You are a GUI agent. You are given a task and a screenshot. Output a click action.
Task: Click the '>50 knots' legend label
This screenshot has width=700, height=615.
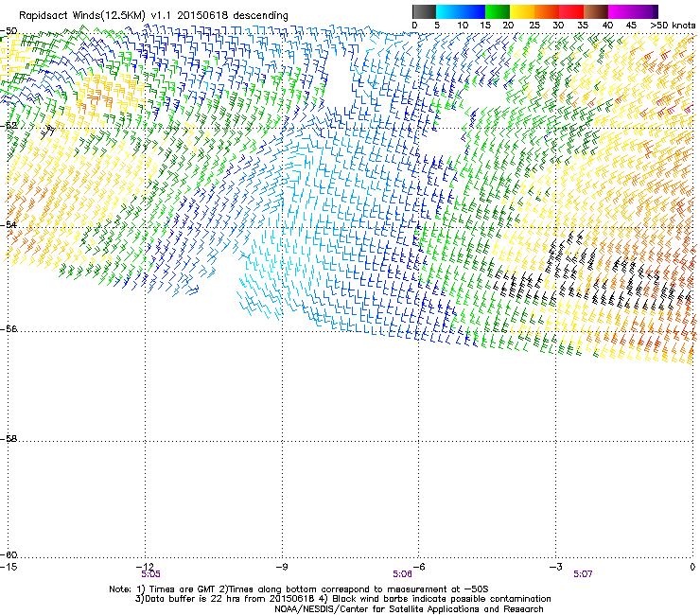673,26
